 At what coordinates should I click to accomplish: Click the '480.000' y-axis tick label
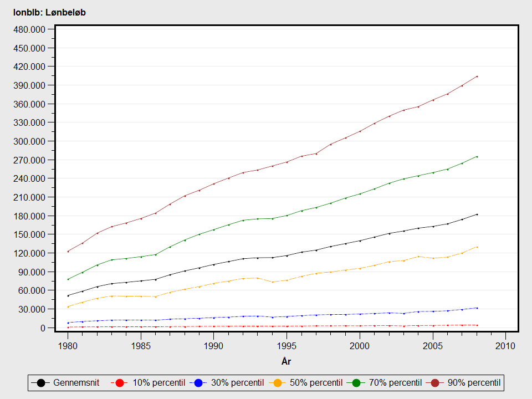29,29
